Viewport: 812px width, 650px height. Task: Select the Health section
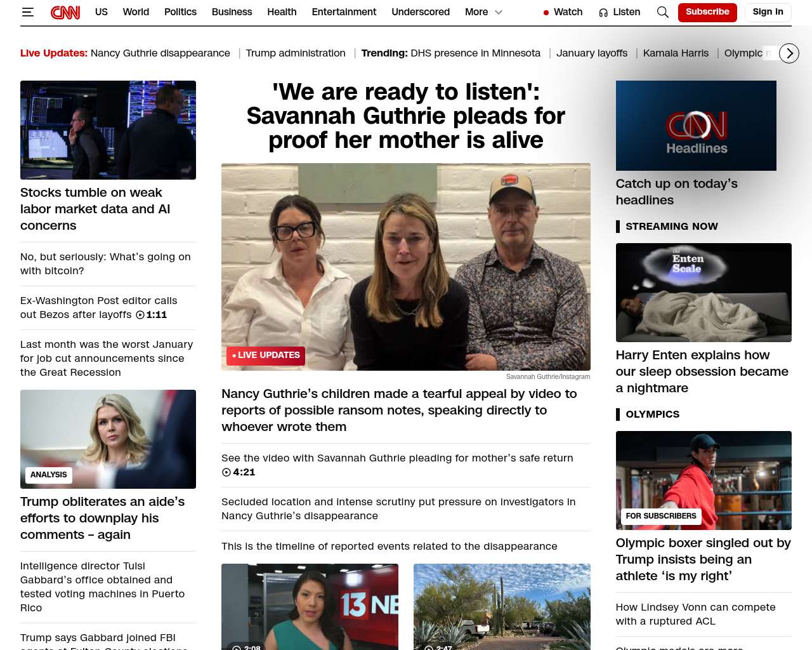coord(282,12)
